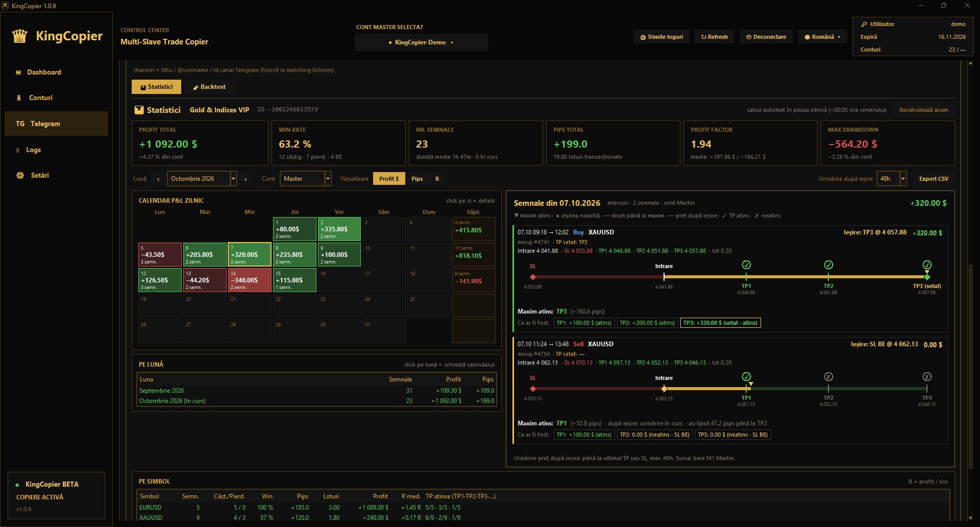Select Profit $ view mode
This screenshot has height=527, width=980.
pos(389,179)
